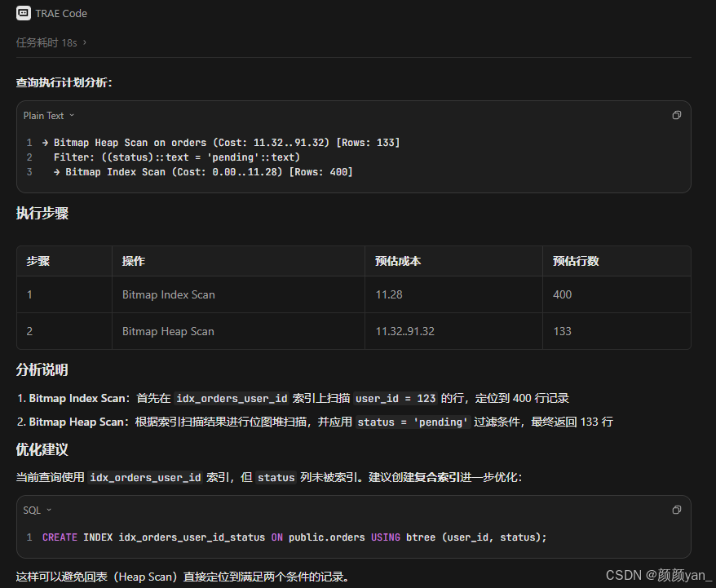Open the Plain Text language dropdown
This screenshot has height=588, width=716.
(x=49, y=116)
